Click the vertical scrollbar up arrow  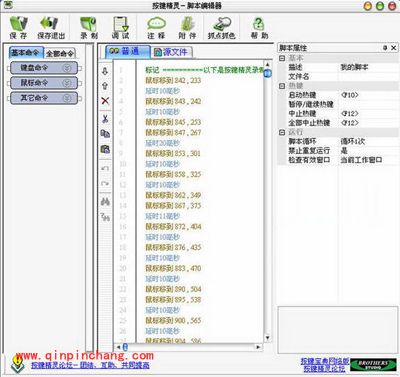click(267, 64)
